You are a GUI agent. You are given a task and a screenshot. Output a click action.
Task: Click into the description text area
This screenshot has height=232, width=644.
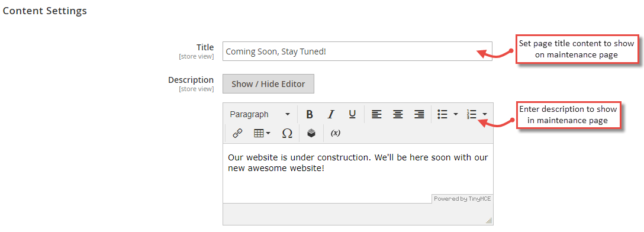pos(358,169)
